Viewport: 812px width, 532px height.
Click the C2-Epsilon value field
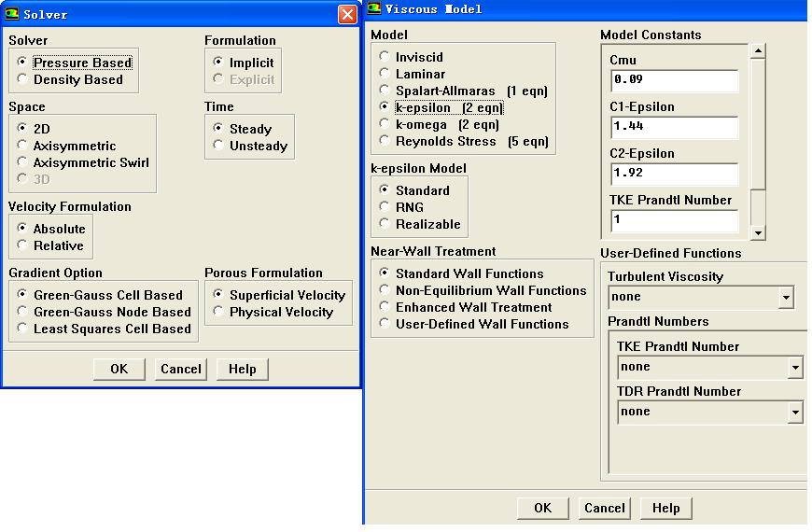pos(674,175)
